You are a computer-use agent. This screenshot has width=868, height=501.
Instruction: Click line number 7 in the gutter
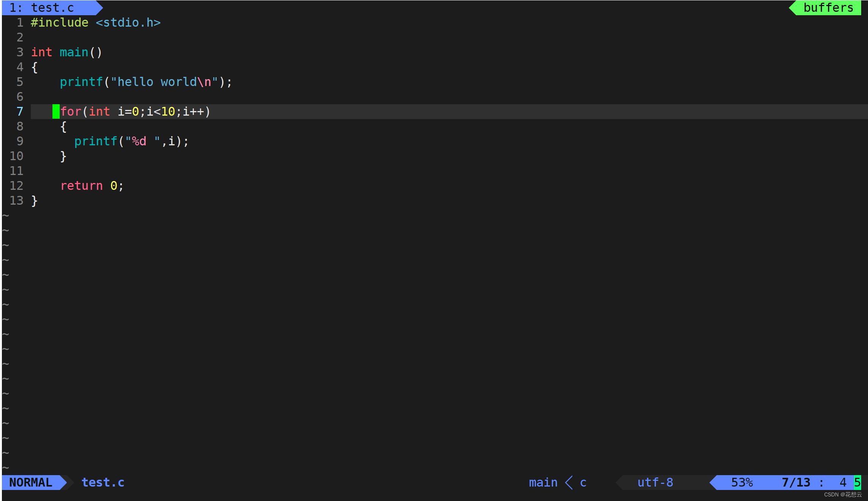pyautogui.click(x=19, y=111)
